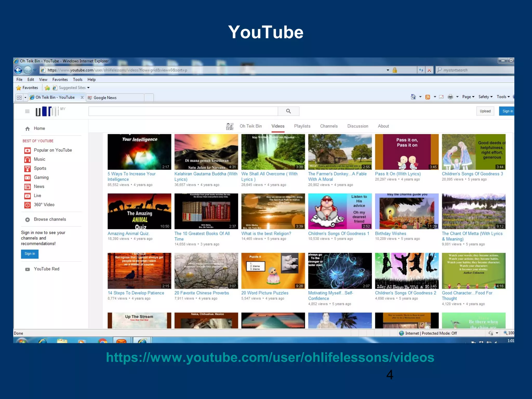This screenshot has width=532, height=399.
Task: Expand the recent pages arrow beside Forward
Action: tap(35, 70)
